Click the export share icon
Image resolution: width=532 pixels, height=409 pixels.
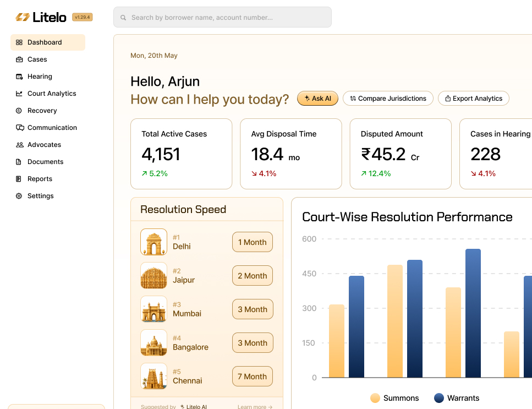click(x=448, y=99)
